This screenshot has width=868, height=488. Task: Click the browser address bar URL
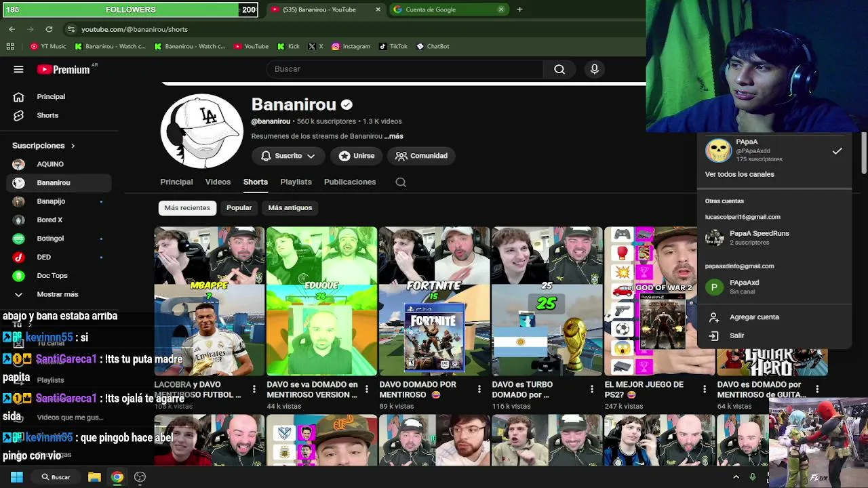pyautogui.click(x=134, y=29)
